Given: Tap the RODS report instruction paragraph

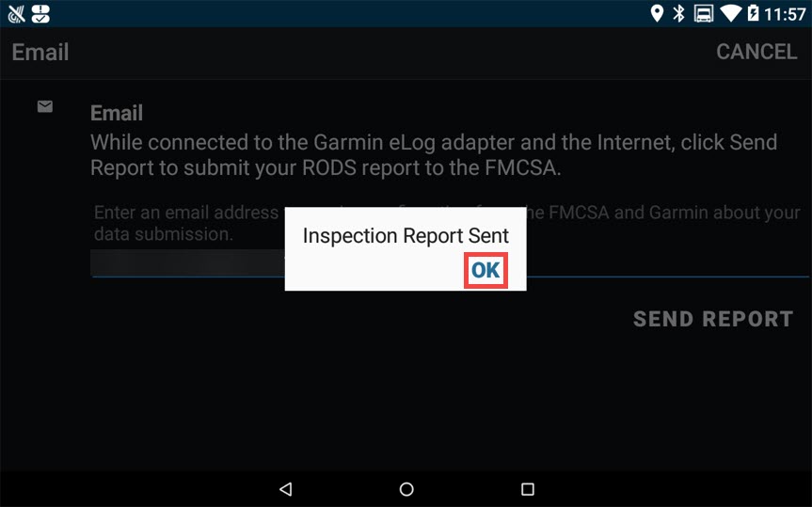Looking at the screenshot, I should (x=434, y=155).
